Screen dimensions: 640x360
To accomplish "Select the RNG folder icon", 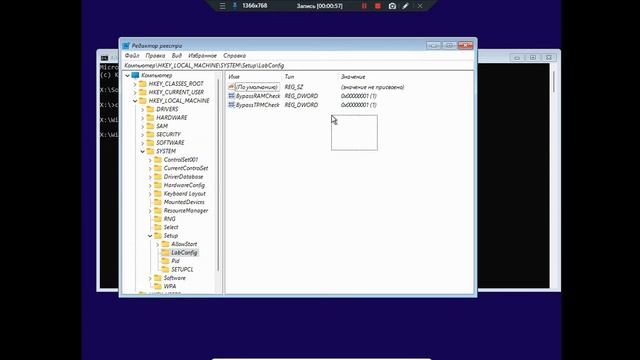I will point(158,219).
